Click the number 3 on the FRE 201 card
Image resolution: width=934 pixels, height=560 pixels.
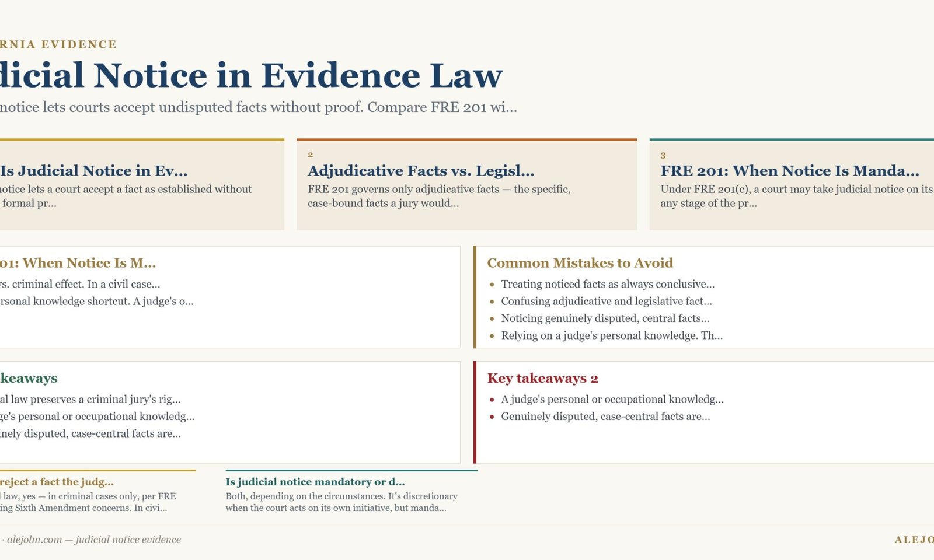click(663, 155)
